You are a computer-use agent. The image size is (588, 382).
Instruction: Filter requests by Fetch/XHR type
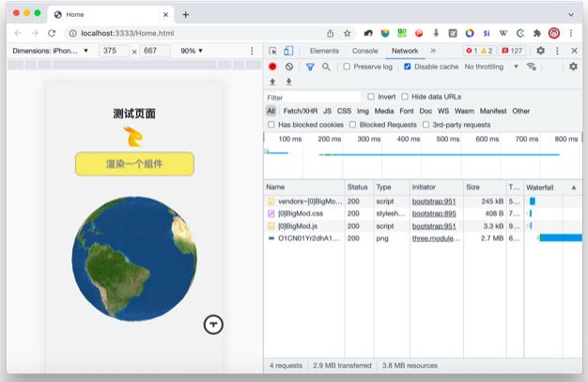(300, 111)
